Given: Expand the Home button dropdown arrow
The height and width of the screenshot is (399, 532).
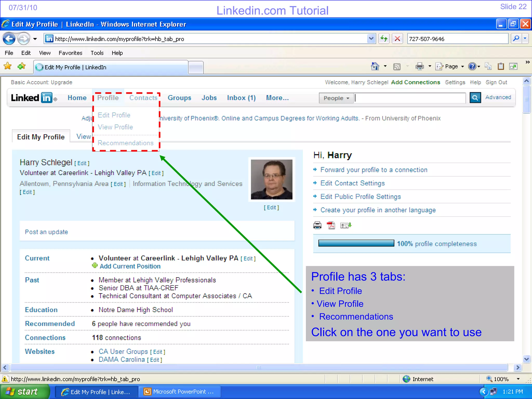Looking at the screenshot, I should click(x=385, y=66).
